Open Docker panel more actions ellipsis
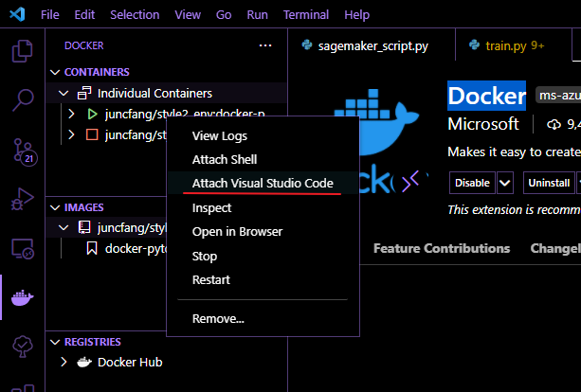 coord(265,45)
